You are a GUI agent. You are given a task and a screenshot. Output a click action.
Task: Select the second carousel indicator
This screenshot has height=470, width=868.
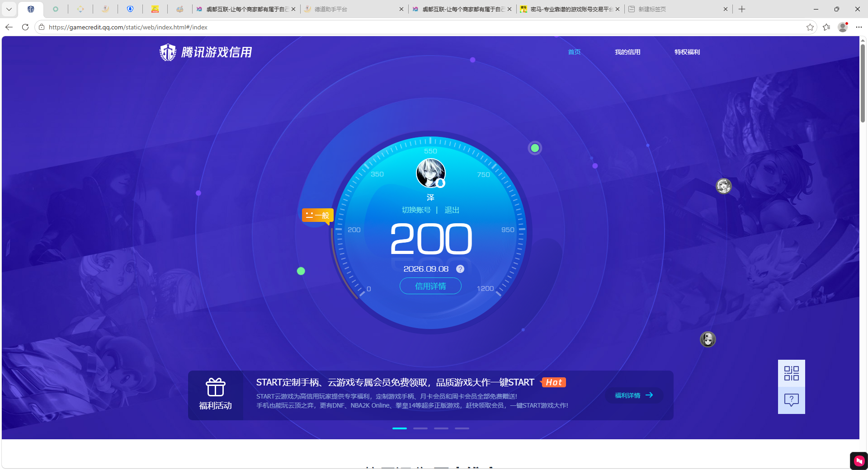tap(420, 428)
